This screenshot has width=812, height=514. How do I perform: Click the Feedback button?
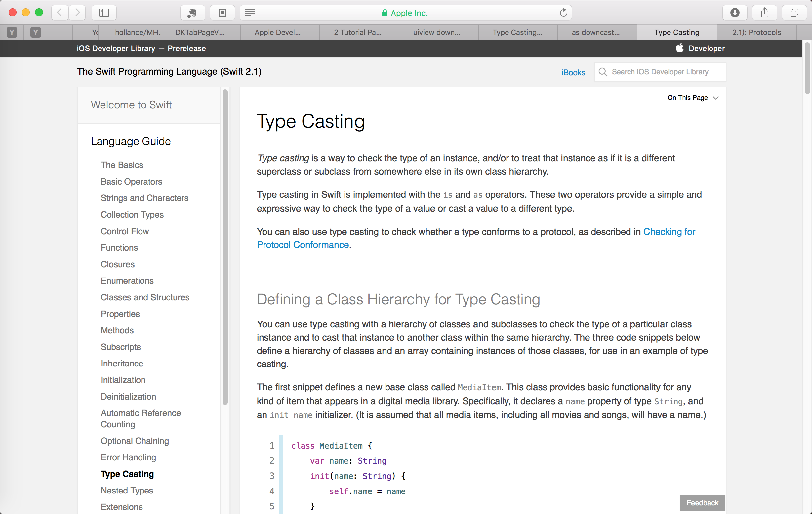tap(702, 502)
